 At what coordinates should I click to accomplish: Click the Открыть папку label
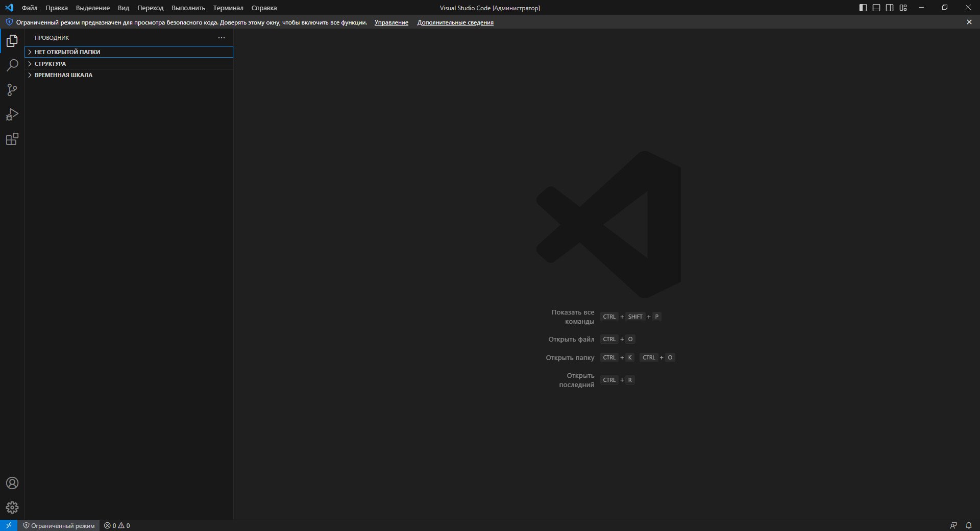point(570,357)
